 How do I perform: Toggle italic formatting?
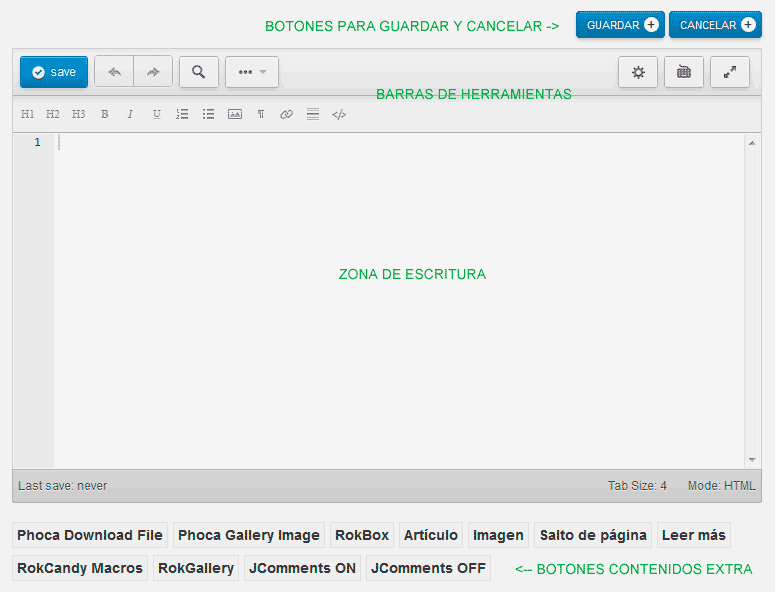pyautogui.click(x=130, y=115)
